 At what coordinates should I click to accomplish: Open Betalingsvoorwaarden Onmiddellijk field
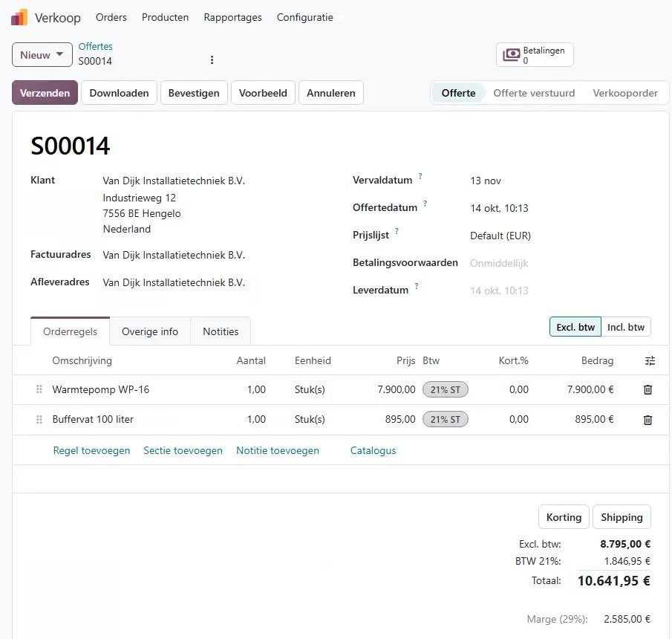point(499,263)
